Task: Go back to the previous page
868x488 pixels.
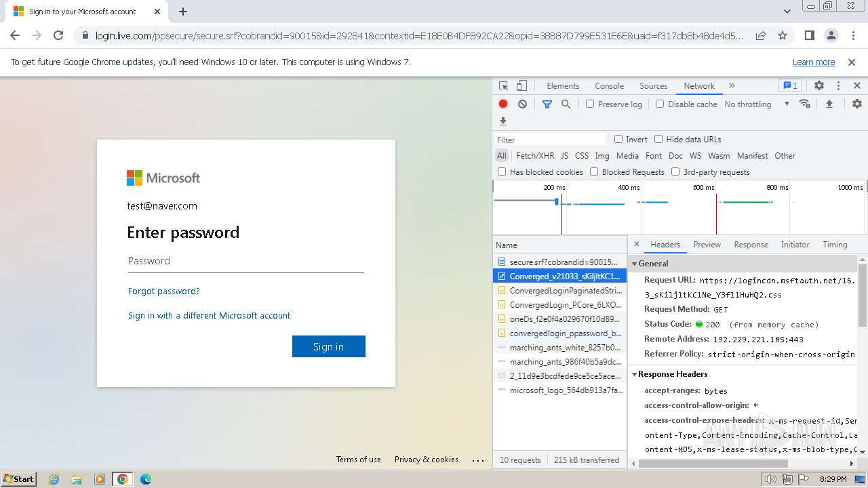Action: [15, 35]
